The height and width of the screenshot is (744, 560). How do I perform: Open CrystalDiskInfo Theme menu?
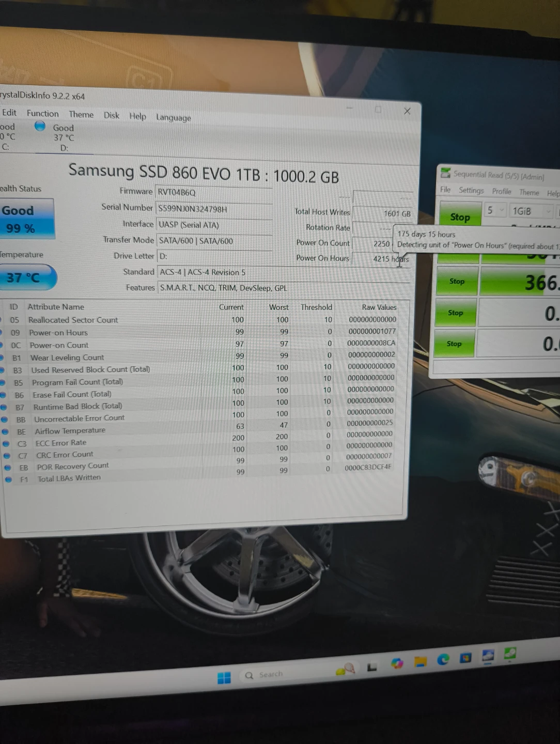[x=81, y=115]
